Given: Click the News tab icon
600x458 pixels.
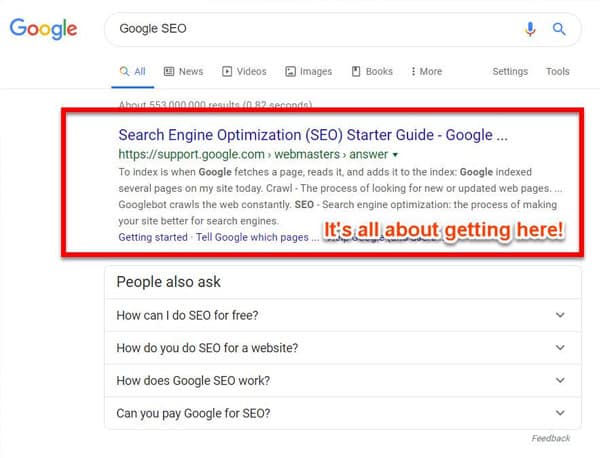Looking at the screenshot, I should (169, 72).
